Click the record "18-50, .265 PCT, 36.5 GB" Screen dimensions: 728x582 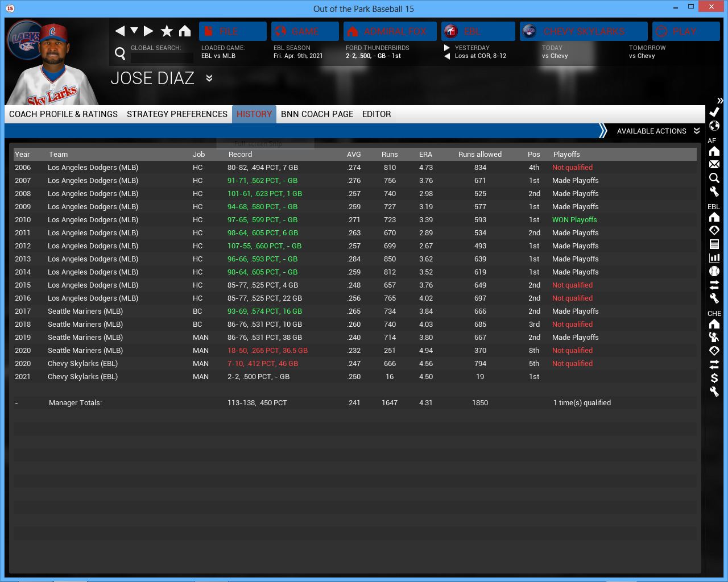click(x=267, y=351)
